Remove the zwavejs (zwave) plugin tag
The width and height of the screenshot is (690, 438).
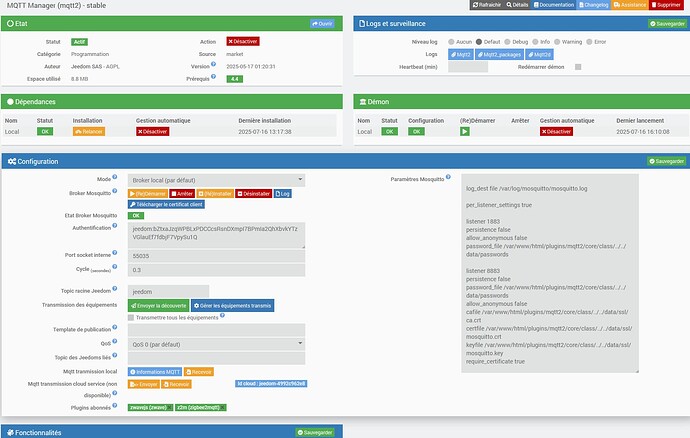[x=170, y=408]
